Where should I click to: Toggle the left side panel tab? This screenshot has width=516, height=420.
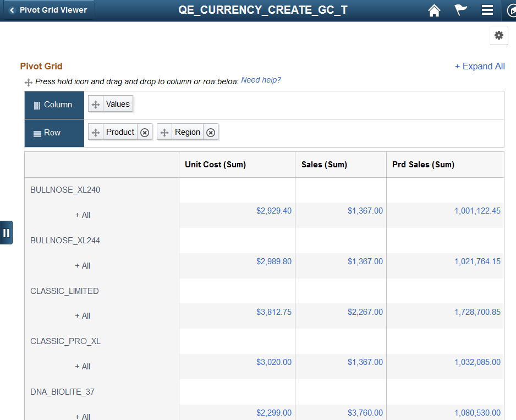[6, 233]
